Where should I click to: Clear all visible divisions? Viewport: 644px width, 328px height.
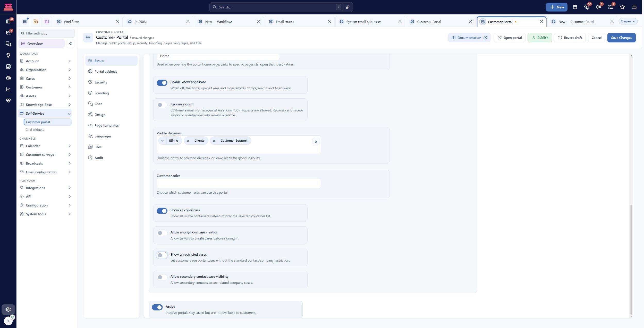pos(316,142)
